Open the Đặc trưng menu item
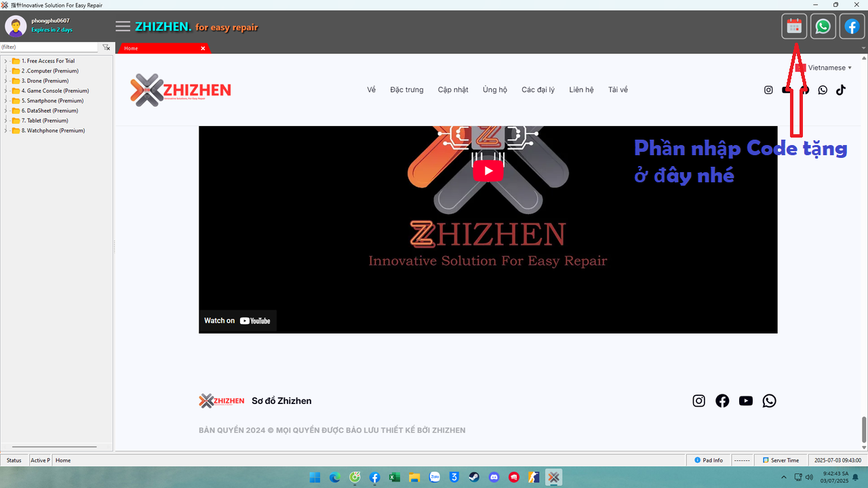 (x=407, y=89)
